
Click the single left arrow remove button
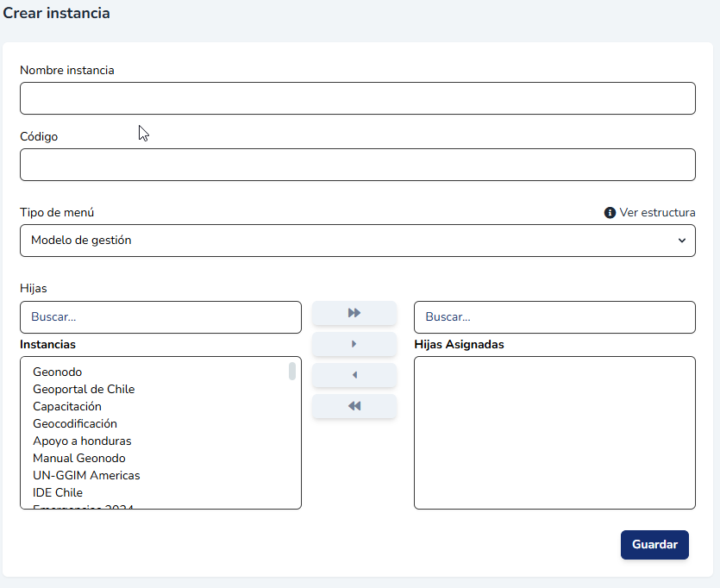[x=354, y=375]
